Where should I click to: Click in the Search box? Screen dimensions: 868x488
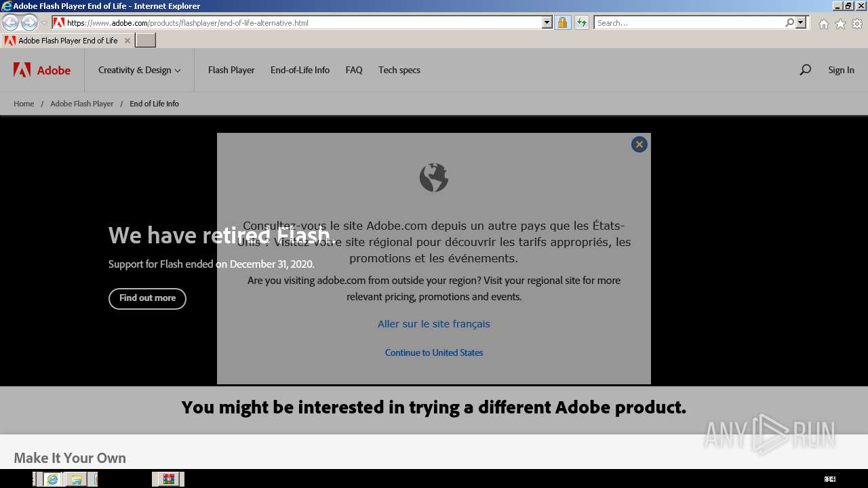tap(688, 22)
